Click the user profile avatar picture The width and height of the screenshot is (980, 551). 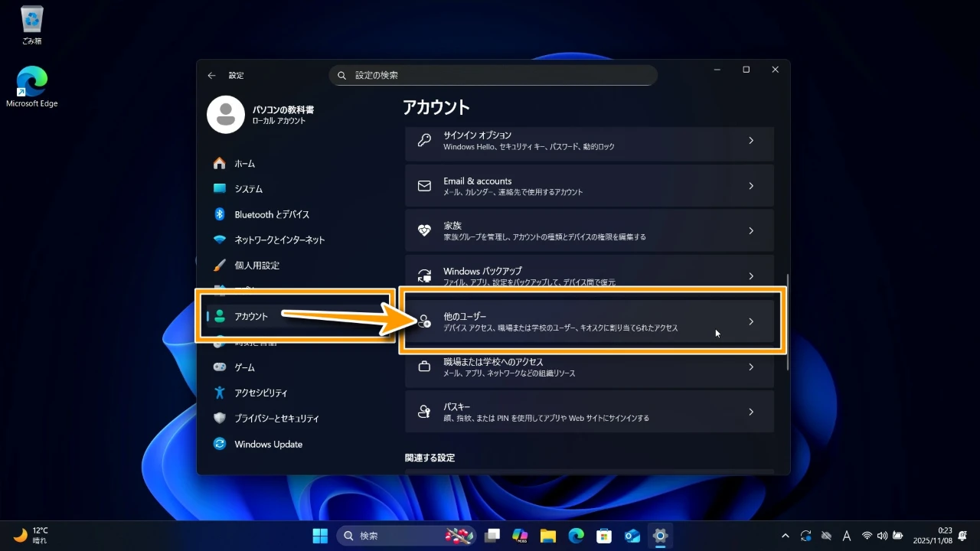point(226,115)
